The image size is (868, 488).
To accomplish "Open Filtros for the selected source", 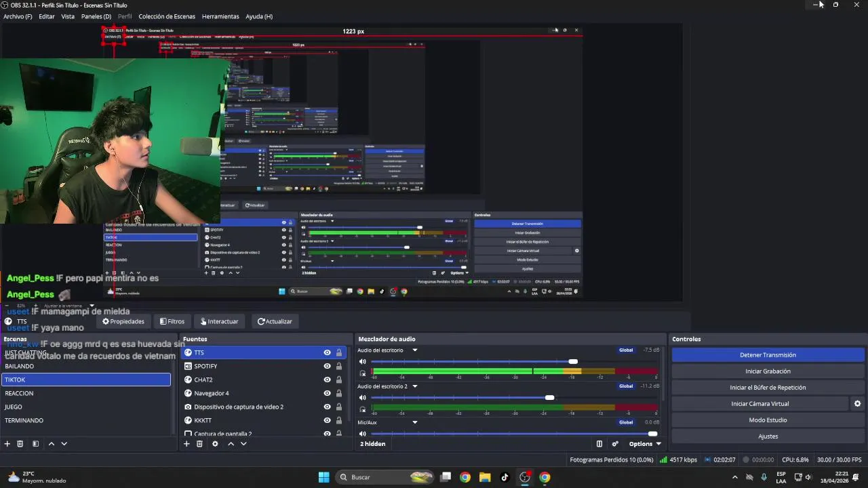I will tap(172, 321).
